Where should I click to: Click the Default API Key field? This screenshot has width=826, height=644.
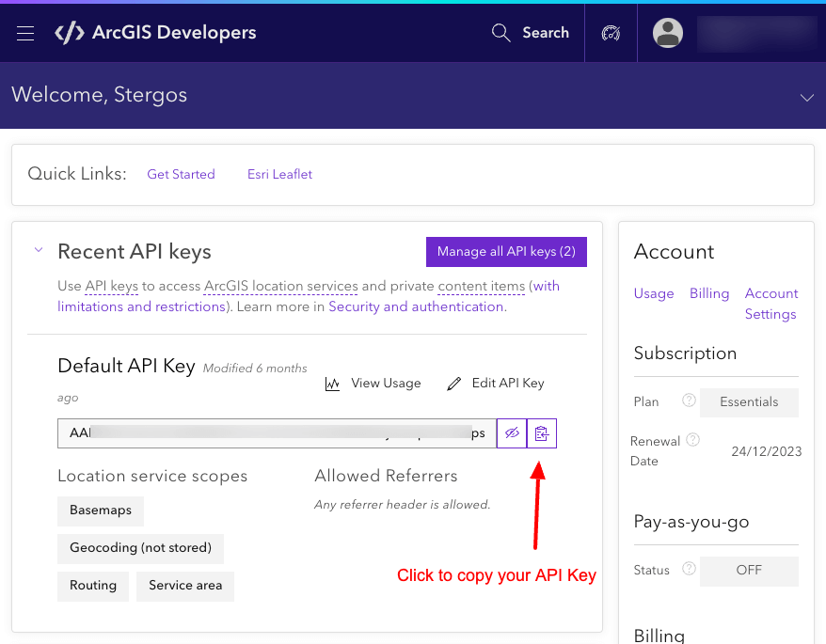278,433
